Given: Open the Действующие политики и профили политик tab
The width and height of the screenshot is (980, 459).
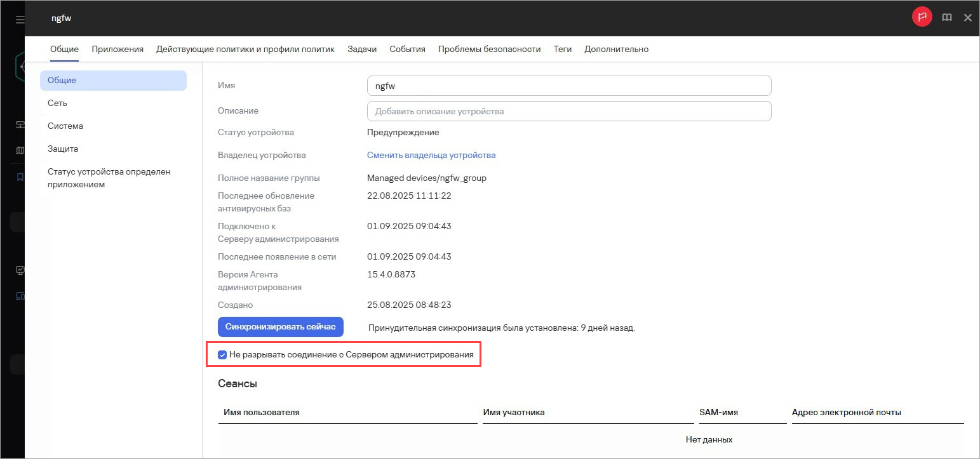Looking at the screenshot, I should coord(245,49).
